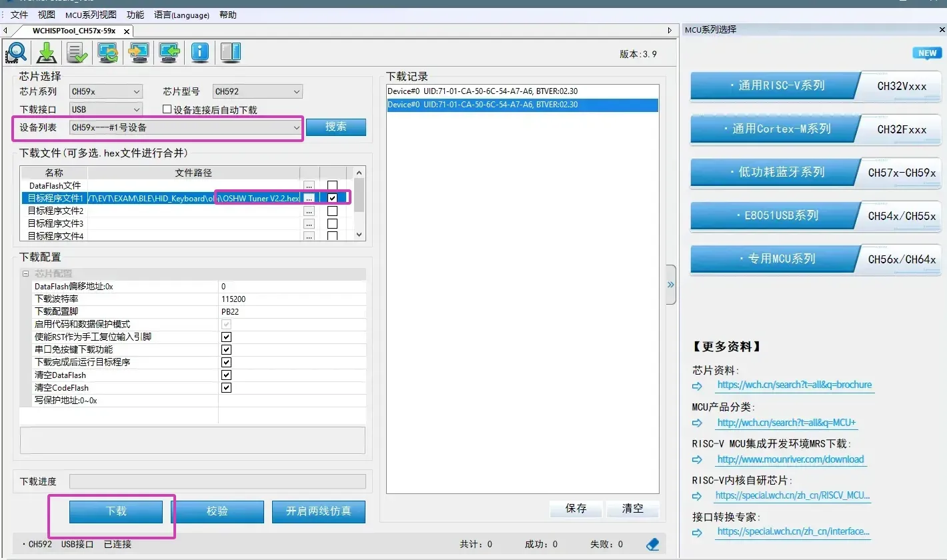Click the 下载波特率 115200 value field
The height and width of the screenshot is (560, 947).
click(x=292, y=299)
